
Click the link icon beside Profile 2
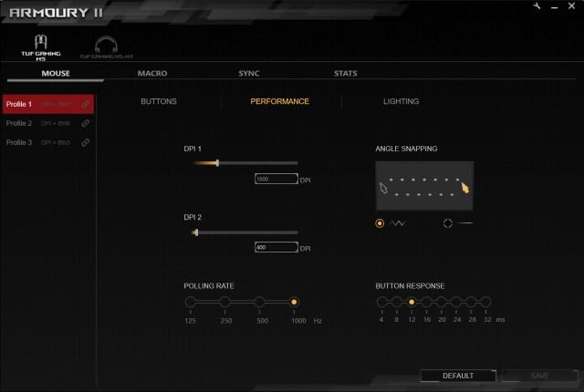pos(86,123)
